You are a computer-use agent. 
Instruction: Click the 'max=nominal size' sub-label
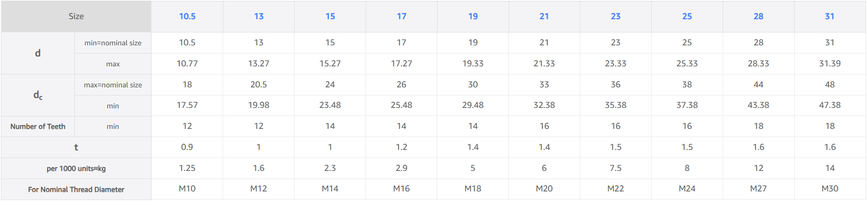pyautogui.click(x=113, y=85)
